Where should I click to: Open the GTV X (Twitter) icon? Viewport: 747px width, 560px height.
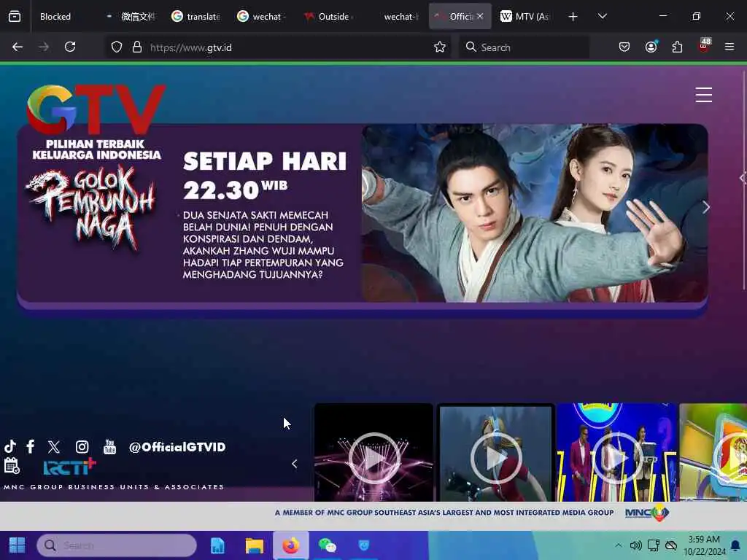point(54,447)
